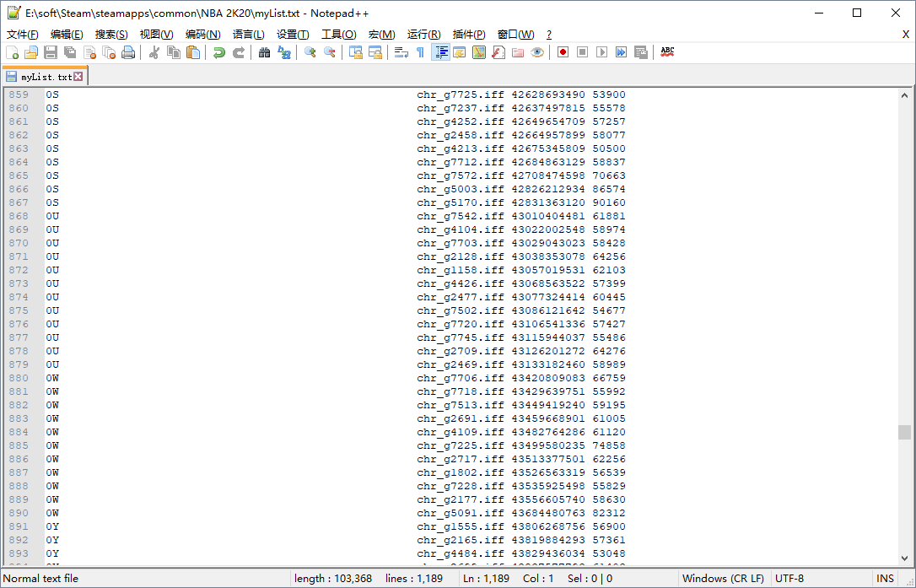Open Folder as Workspace icon
Screen dimensions: 916x588
tap(518, 52)
